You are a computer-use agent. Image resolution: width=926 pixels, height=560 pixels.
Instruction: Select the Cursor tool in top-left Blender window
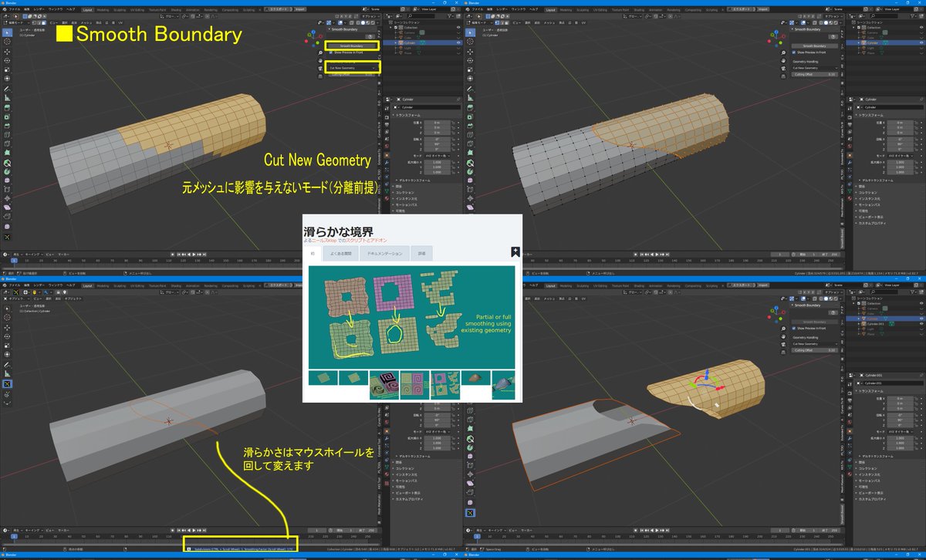coord(7,42)
